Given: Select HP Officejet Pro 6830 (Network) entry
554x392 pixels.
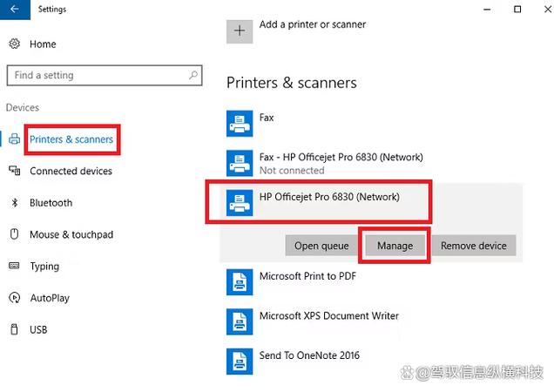Looking at the screenshot, I should click(329, 197).
